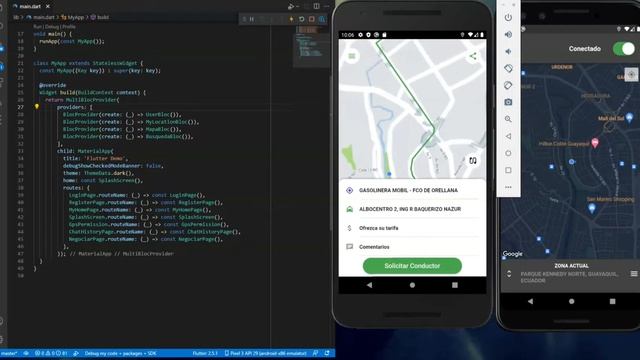The height and width of the screenshot is (360, 640).
Task: Expand the Zona Actual up-down selector
Action: pyautogui.click(x=509, y=274)
